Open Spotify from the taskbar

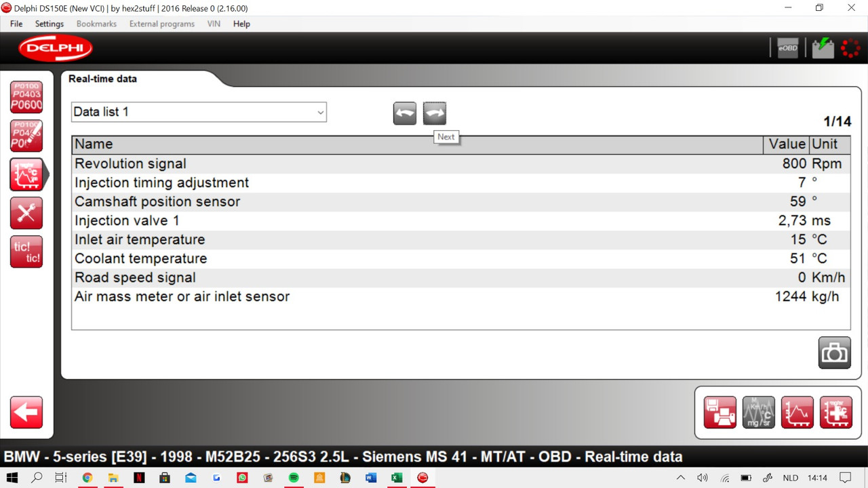(294, 478)
